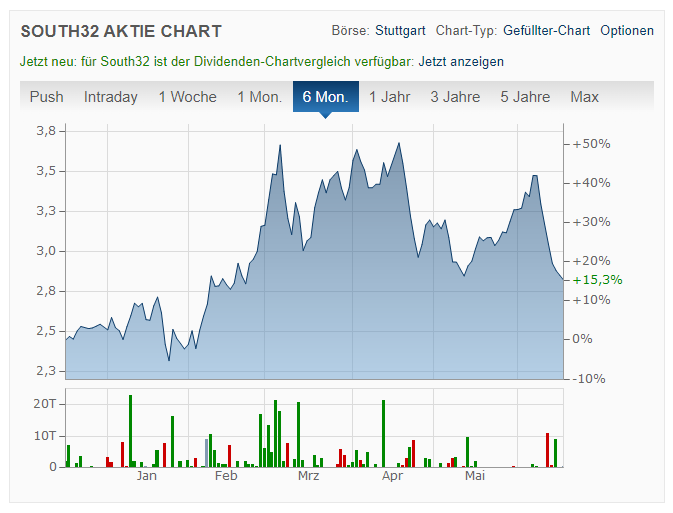Click the 2,5 price axis label
The image size is (673, 513).
pos(46,331)
